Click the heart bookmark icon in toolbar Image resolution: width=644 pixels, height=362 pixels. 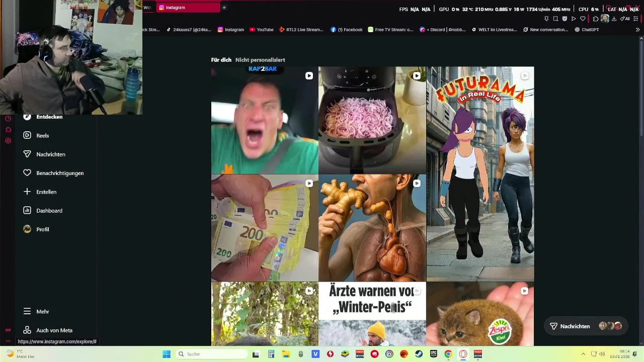click(583, 19)
